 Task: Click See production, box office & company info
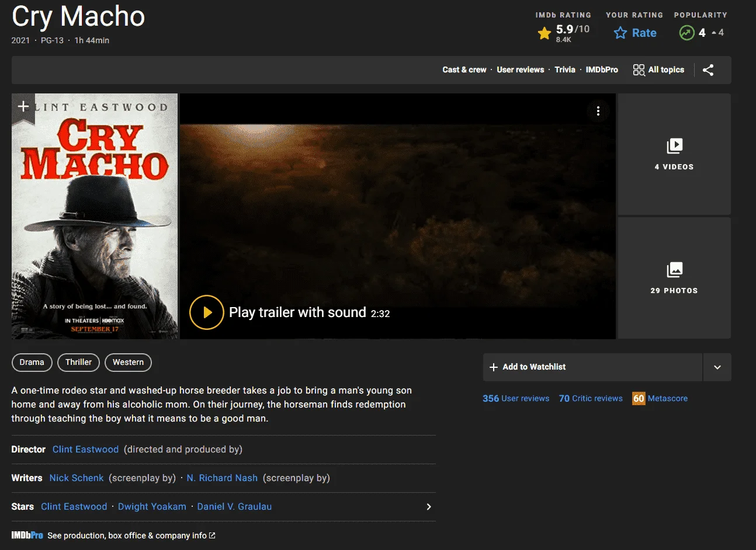[127, 535]
